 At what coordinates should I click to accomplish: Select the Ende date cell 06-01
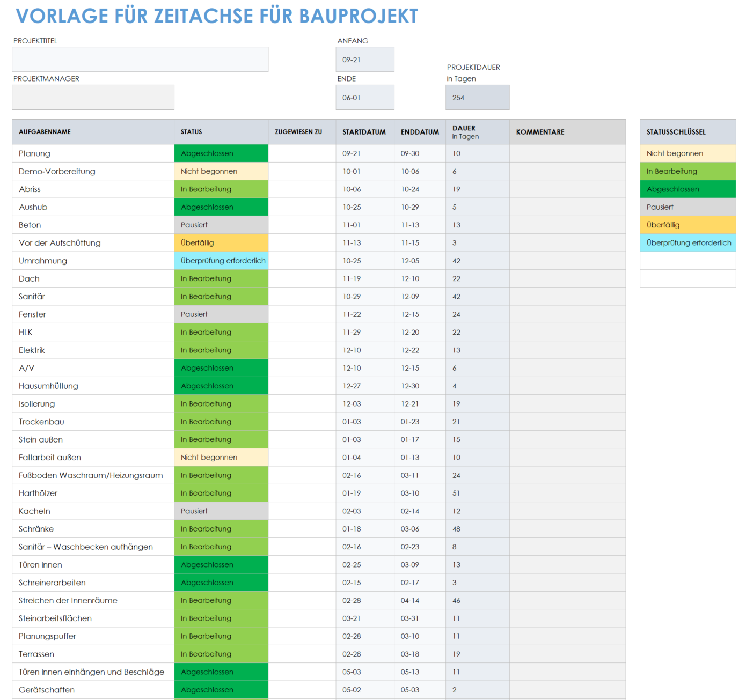pos(365,98)
